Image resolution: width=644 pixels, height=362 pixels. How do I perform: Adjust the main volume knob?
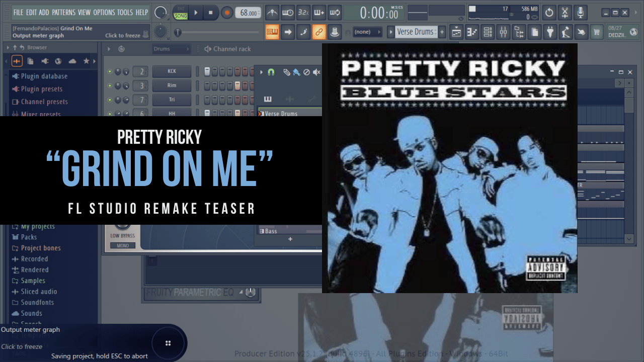click(x=160, y=13)
